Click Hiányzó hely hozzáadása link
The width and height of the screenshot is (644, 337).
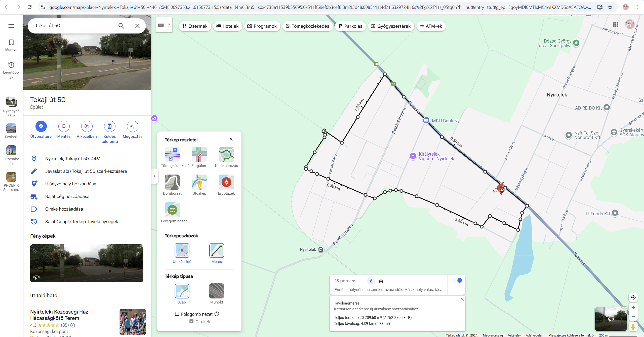pyautogui.click(x=71, y=184)
